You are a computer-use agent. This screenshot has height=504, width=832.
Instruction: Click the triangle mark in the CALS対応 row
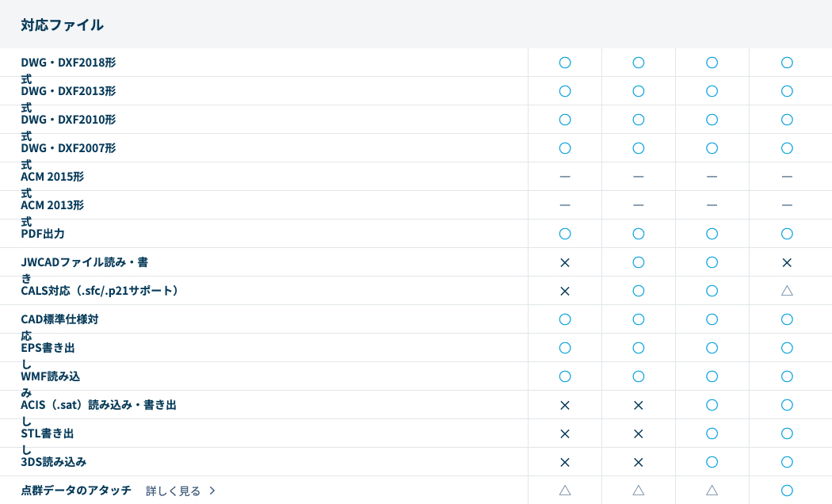(x=787, y=291)
